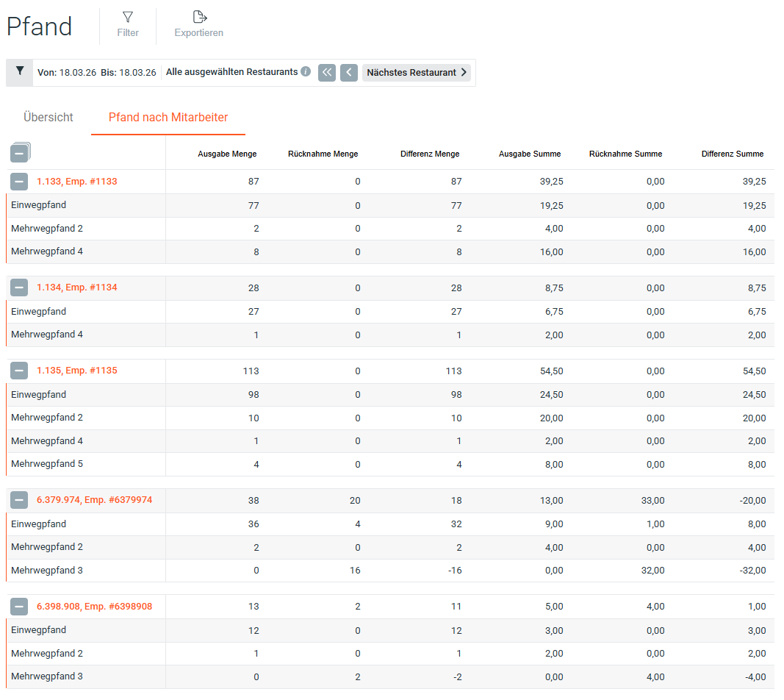Click the Von: 18.03.26 date text
Image resolution: width=784 pixels, height=700 pixels.
click(x=67, y=73)
